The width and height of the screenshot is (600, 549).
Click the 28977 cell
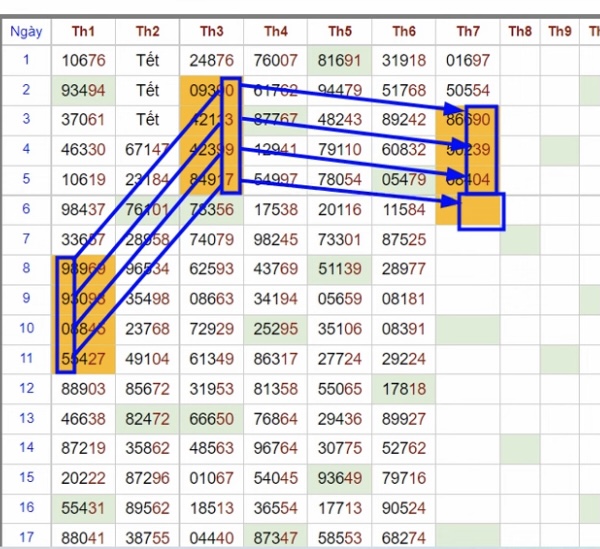[404, 269]
